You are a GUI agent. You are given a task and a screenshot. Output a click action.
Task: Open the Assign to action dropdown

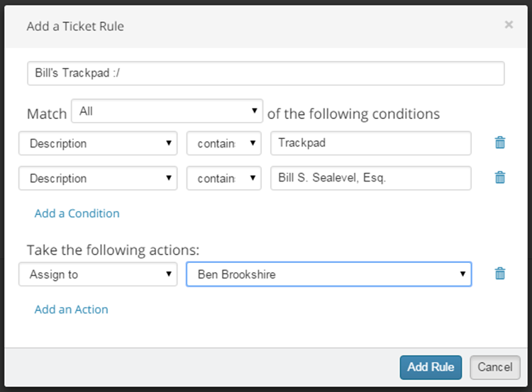pyautogui.click(x=98, y=274)
